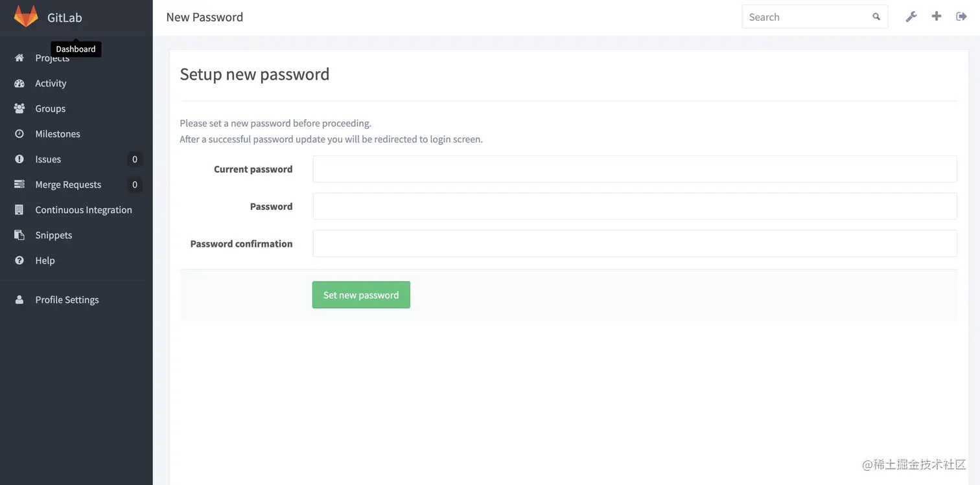The width and height of the screenshot is (980, 485).
Task: Click the Issues counter badge
Action: [134, 159]
